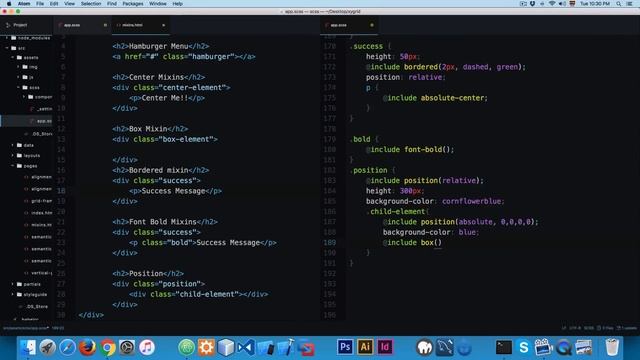Viewport: 640px width, 360px height.
Task: Open the Packages menu
Action: point(133,4)
